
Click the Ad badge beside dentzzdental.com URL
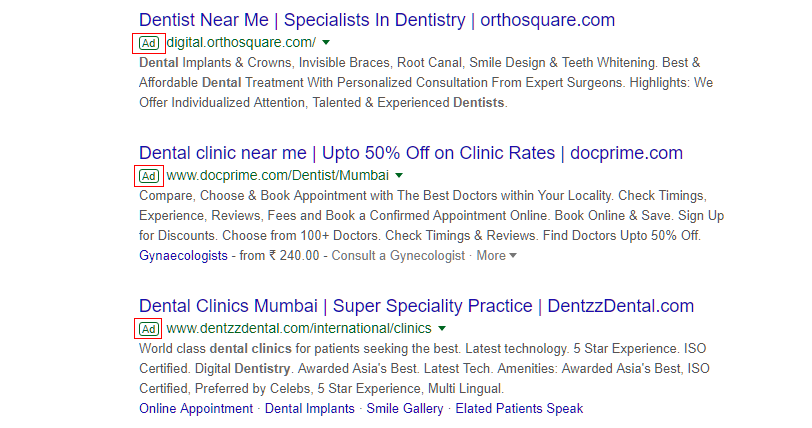pyautogui.click(x=148, y=329)
